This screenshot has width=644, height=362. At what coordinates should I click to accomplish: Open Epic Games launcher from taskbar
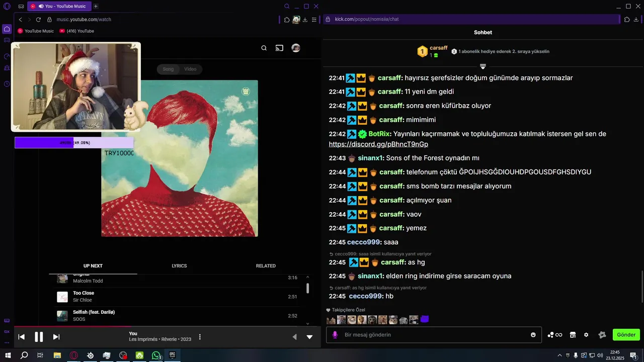(x=173, y=355)
